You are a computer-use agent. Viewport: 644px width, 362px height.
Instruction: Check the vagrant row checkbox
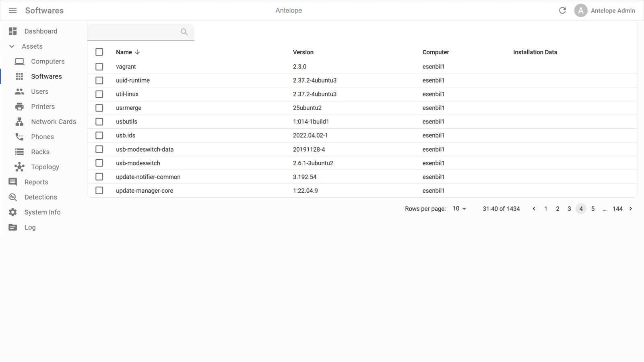(99, 67)
